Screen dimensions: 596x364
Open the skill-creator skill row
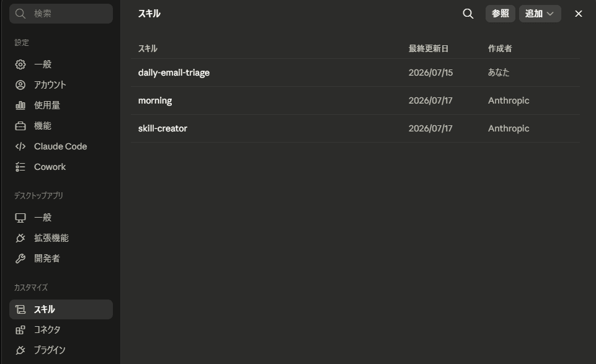355,128
